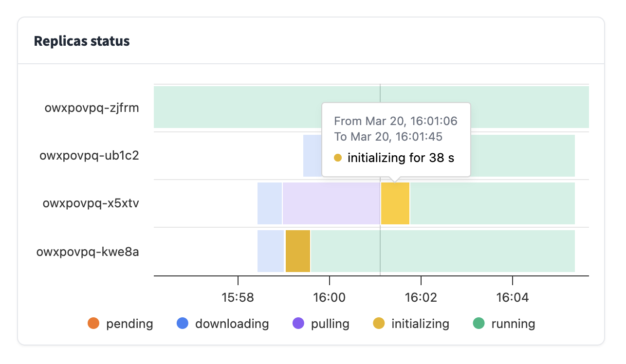Click the initializing segment of owxpovpq-kwe8a
This screenshot has height=364, width=626.
pyautogui.click(x=298, y=251)
